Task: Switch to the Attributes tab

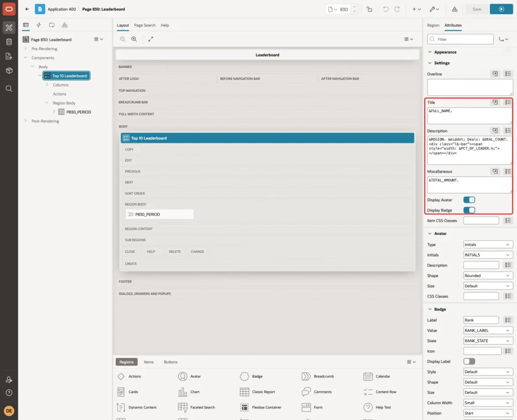Action: tap(453, 25)
